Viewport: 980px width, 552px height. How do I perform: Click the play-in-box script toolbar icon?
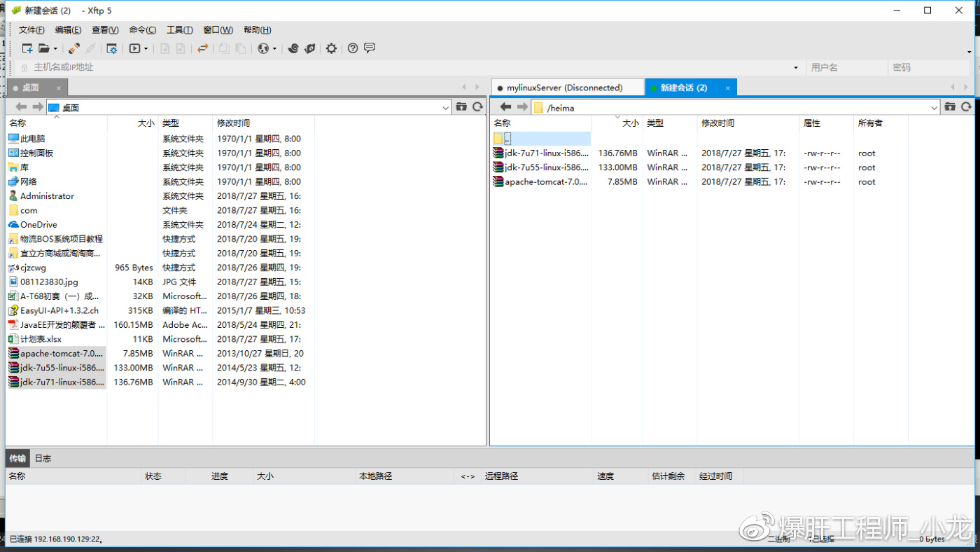point(135,48)
